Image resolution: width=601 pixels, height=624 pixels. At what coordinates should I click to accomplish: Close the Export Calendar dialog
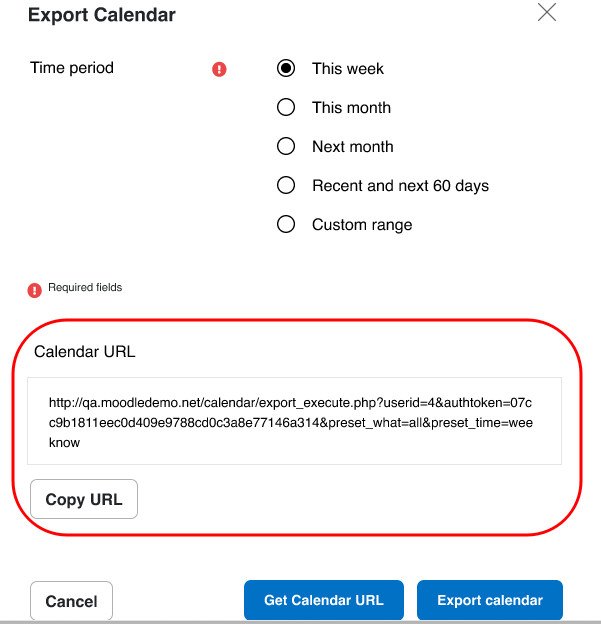pyautogui.click(x=547, y=12)
